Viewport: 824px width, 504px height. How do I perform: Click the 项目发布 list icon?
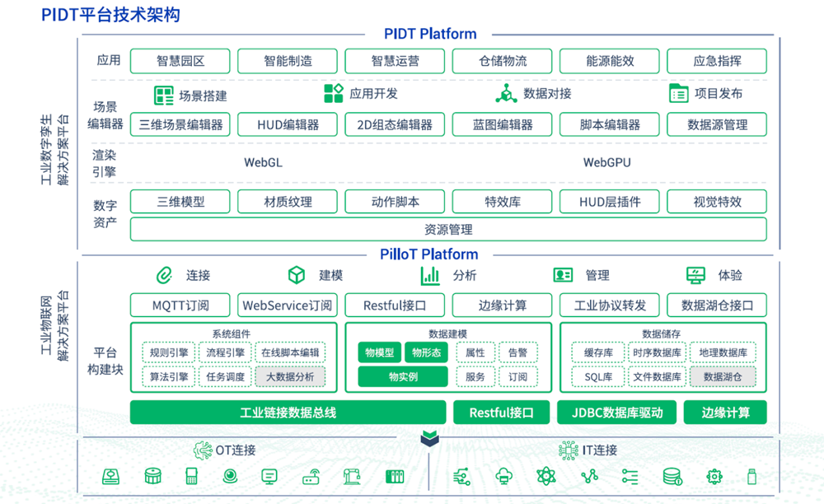click(x=678, y=93)
